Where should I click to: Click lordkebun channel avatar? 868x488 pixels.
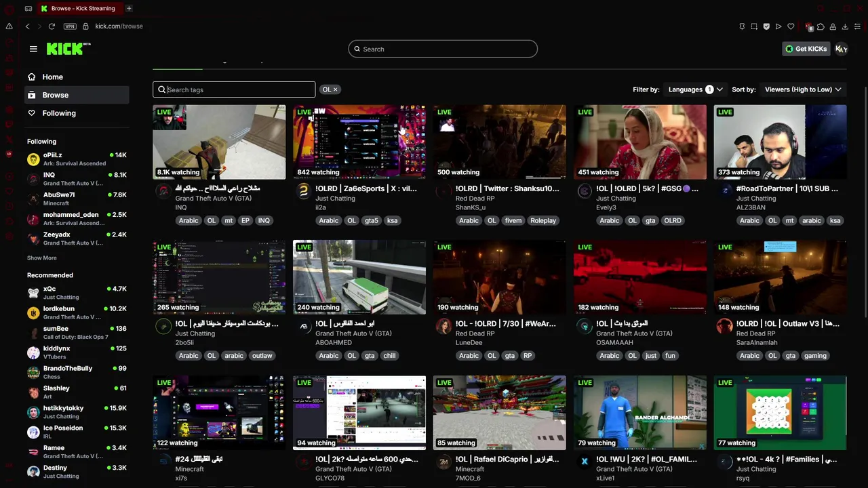pos(33,312)
